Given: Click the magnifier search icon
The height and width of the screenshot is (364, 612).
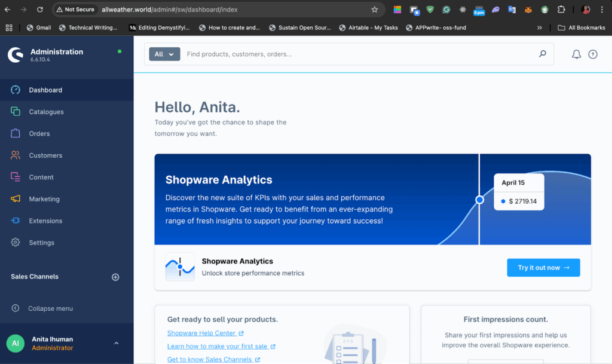Looking at the screenshot, I should coord(543,54).
